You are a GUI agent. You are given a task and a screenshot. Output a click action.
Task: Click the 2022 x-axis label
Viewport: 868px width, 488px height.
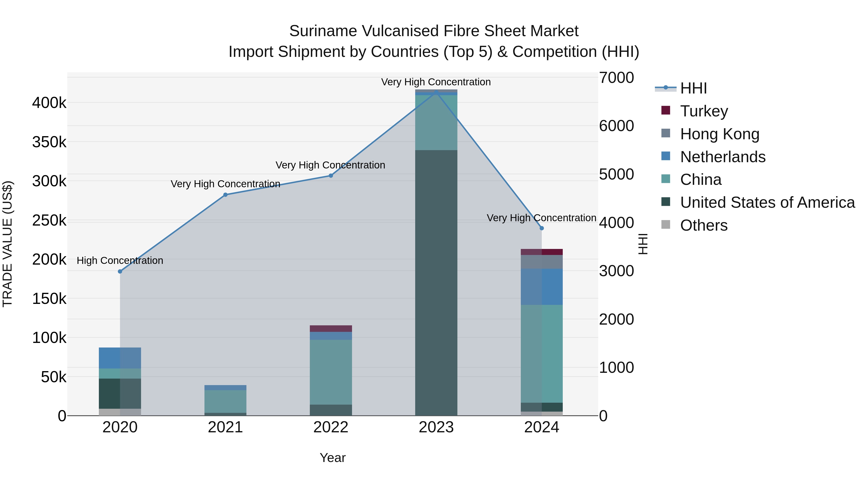pos(331,427)
